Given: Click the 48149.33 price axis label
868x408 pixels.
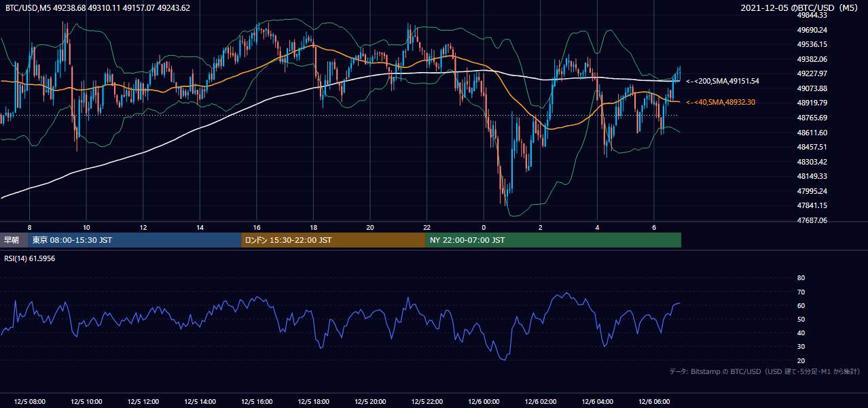Looking at the screenshot, I should coord(811,176).
